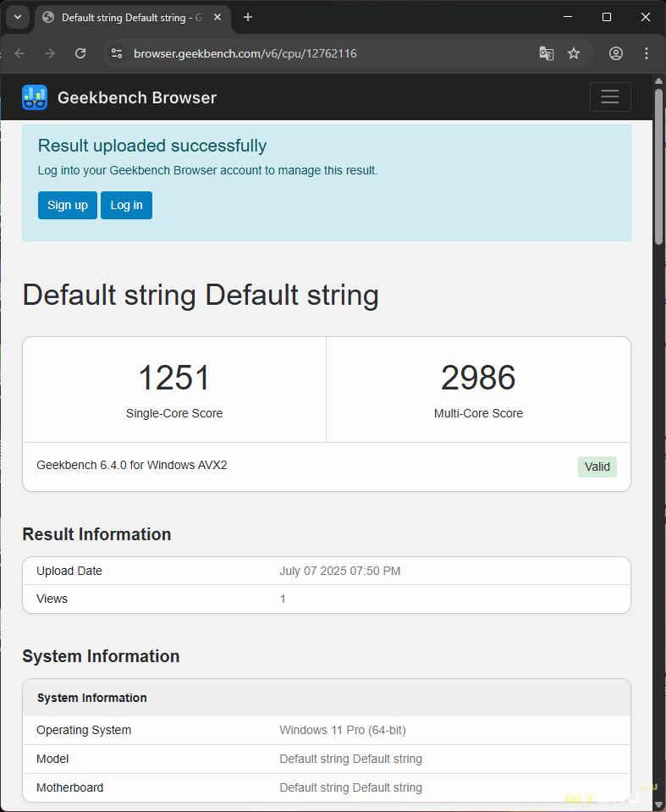Reload the Geekbench result page

(x=80, y=53)
